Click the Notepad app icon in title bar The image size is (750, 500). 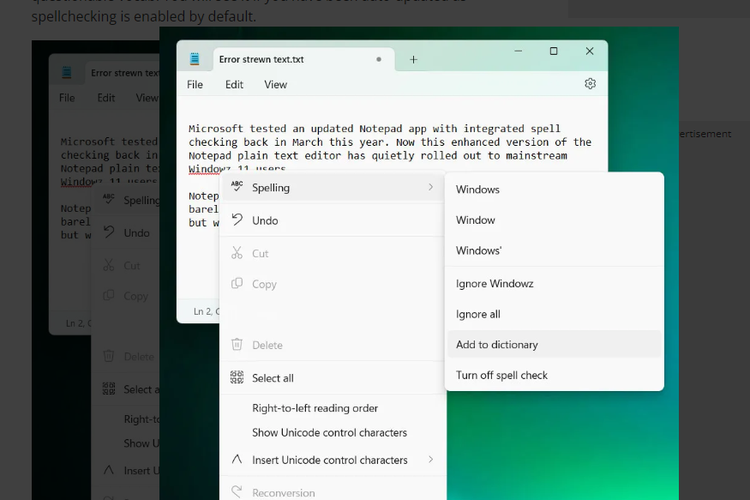[x=196, y=59]
